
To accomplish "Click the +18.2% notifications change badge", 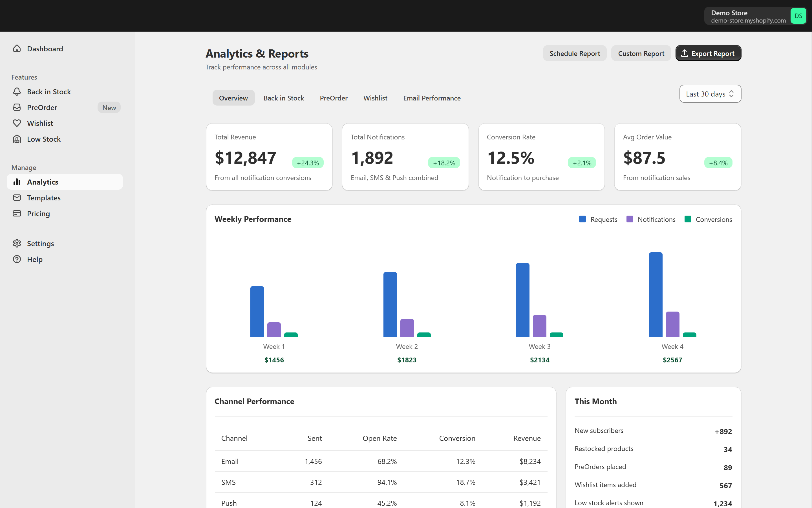I will (444, 163).
